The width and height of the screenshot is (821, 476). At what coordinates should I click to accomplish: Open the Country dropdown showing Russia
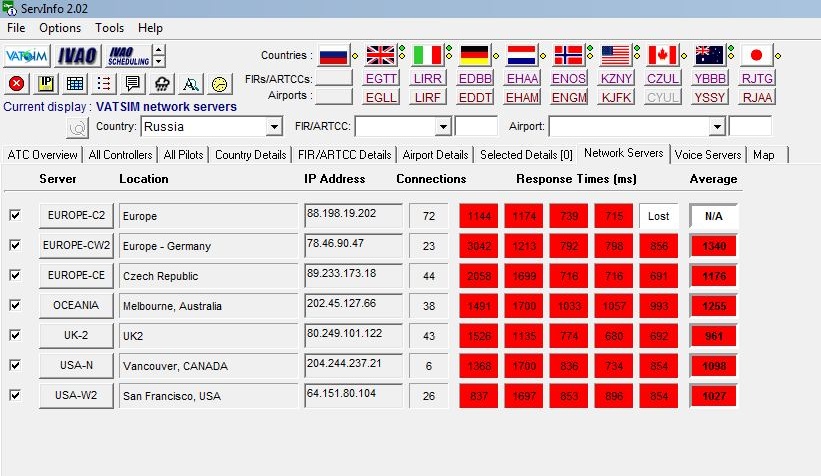point(273,127)
